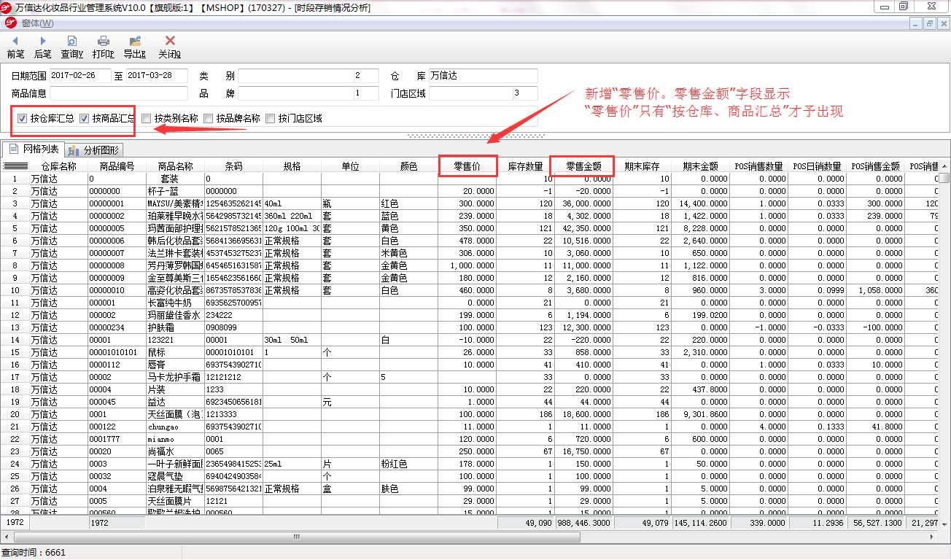Click the 查询 query toolbar icon

point(71,41)
